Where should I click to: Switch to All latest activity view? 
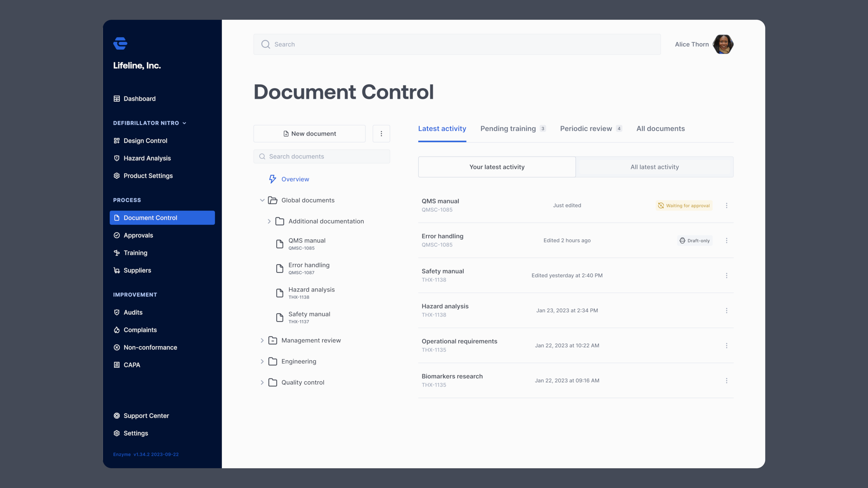pyautogui.click(x=654, y=167)
